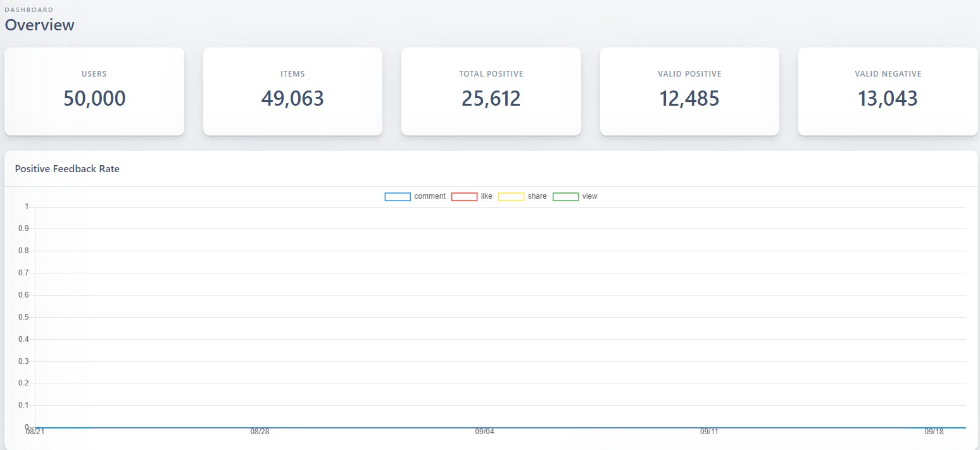Click the blue comment color swatch
Viewport: 980px width, 450px height.
398,196
